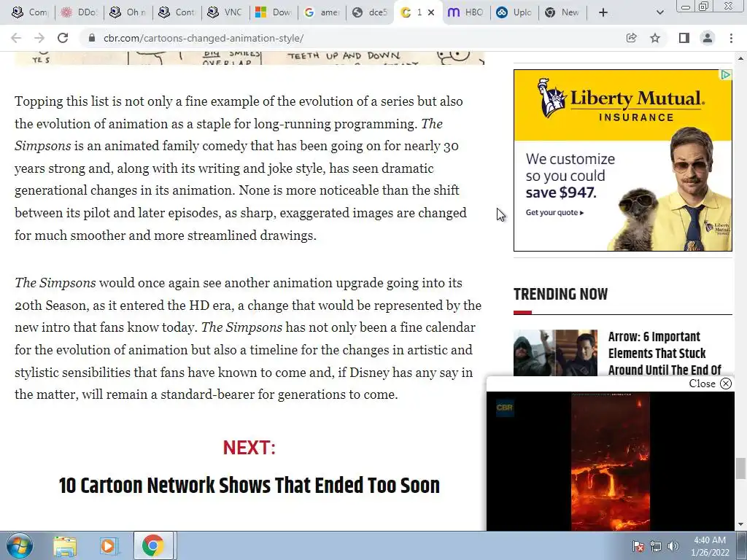The image size is (747, 560).
Task: Open a new tab with plus icon
Action: [x=603, y=12]
